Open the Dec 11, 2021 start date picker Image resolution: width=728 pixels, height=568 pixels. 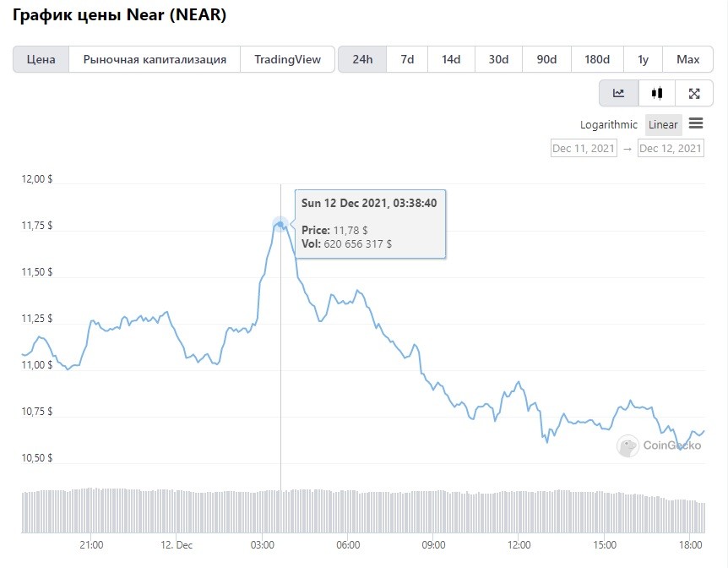[x=584, y=148]
